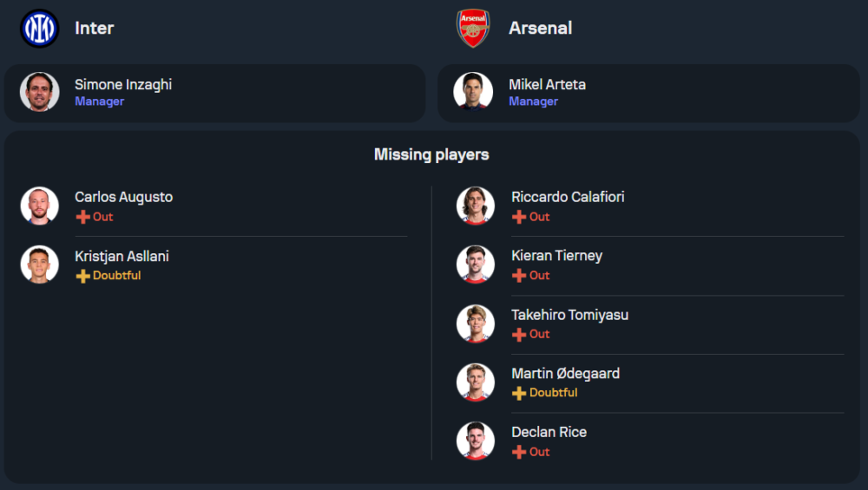Select the Takehiro Tomiyasu name link

tap(569, 315)
